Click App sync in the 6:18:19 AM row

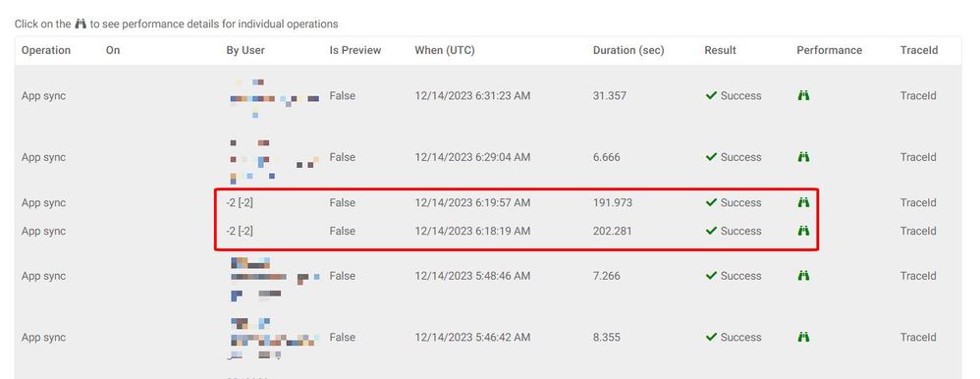44,231
